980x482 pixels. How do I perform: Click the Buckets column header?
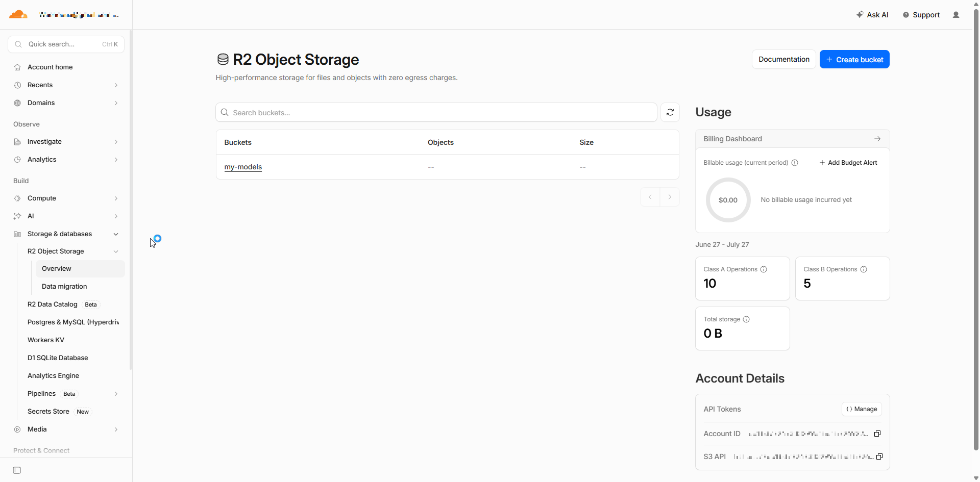(x=238, y=142)
